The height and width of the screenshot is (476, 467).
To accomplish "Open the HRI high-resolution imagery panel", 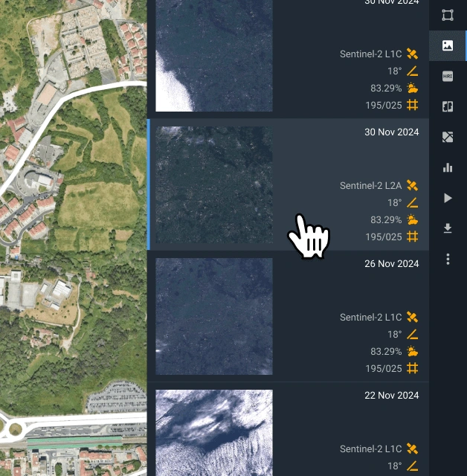I will point(448,76).
